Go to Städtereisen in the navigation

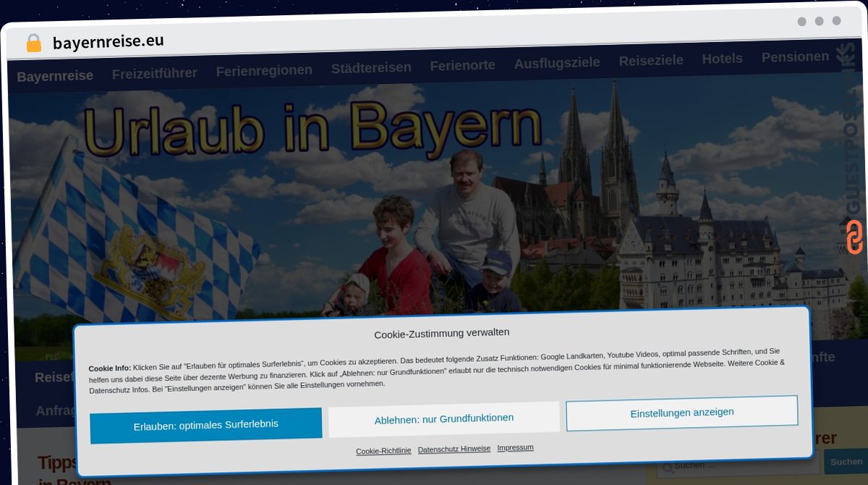pos(371,67)
